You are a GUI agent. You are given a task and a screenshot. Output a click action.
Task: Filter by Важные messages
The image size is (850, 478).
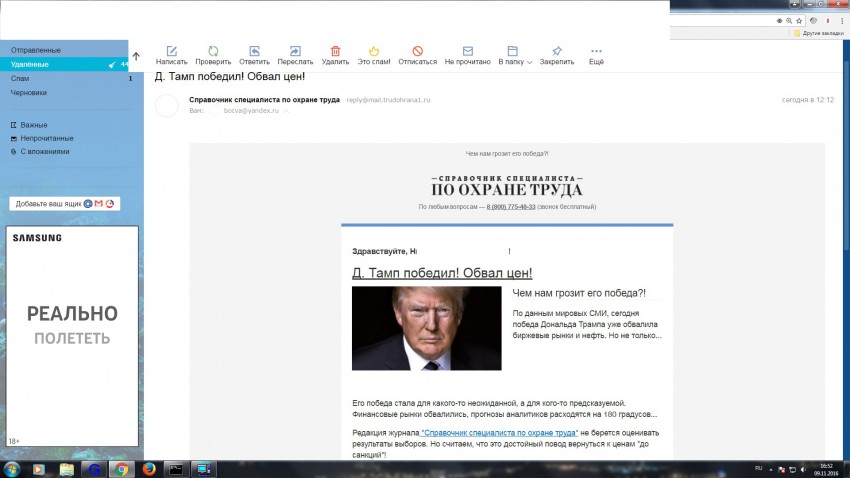tap(33, 125)
